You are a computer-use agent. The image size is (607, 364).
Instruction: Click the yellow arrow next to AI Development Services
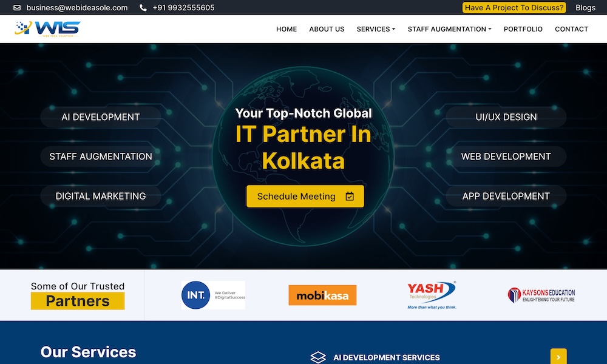[x=558, y=356]
